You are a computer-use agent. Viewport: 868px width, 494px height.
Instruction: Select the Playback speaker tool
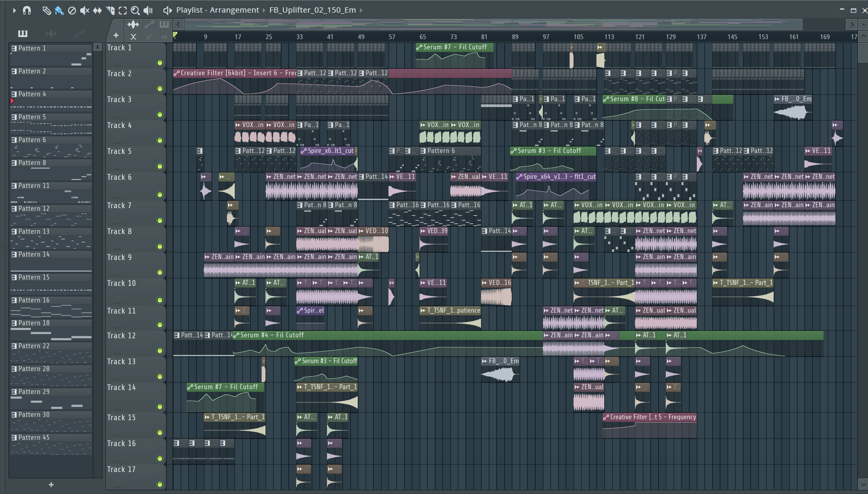coord(148,11)
